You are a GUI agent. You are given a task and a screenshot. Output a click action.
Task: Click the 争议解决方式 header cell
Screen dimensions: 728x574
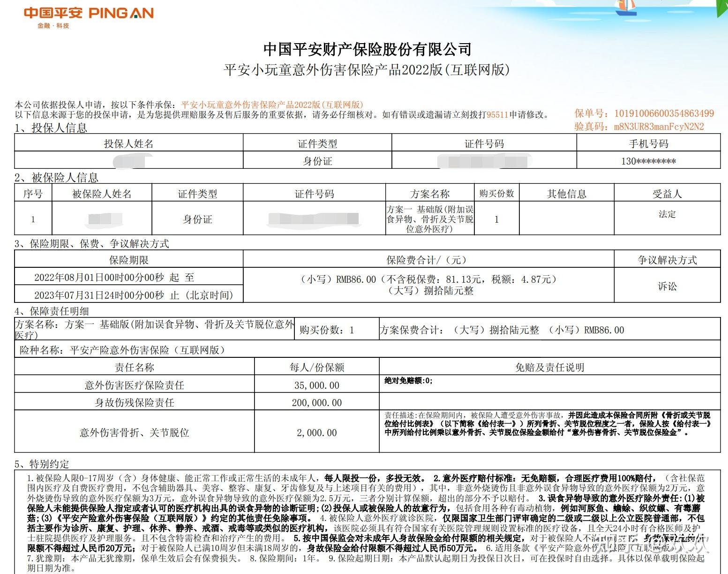click(667, 260)
